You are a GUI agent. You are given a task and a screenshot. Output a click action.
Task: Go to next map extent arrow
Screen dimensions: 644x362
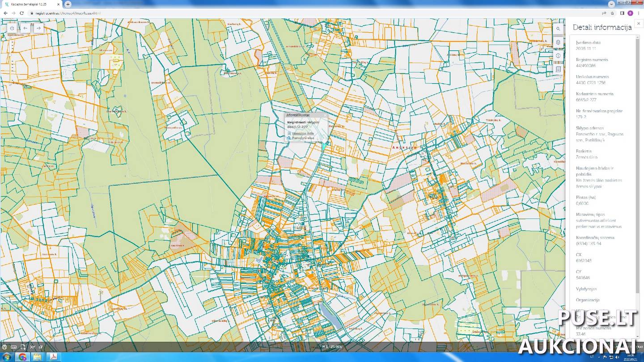(x=38, y=28)
